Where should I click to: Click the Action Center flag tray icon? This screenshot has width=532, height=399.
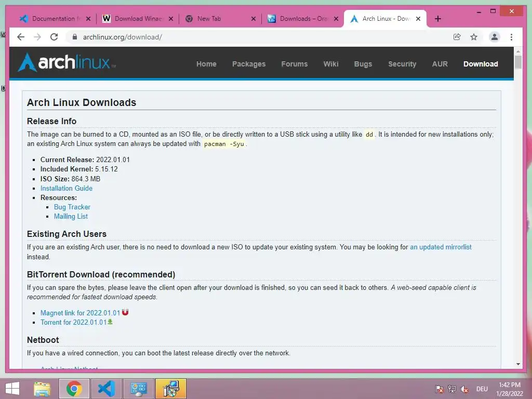coord(440,389)
